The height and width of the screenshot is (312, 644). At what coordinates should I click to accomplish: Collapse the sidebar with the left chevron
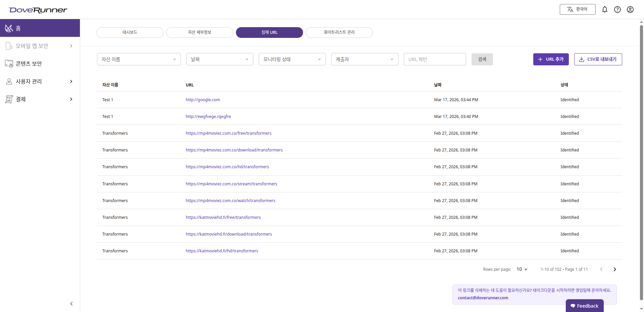pos(71,304)
